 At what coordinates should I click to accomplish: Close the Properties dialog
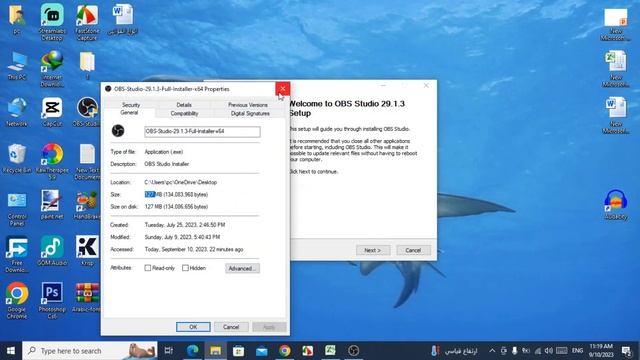pos(282,89)
